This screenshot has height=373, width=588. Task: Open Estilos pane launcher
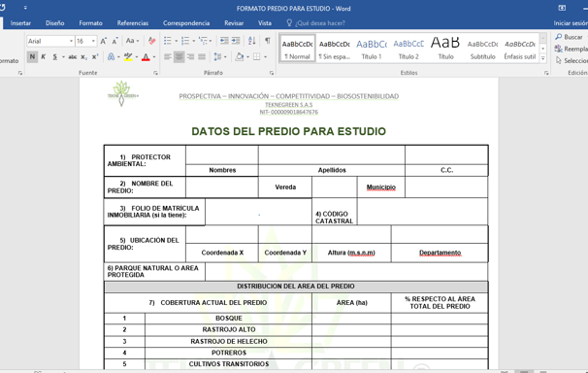[x=546, y=73]
